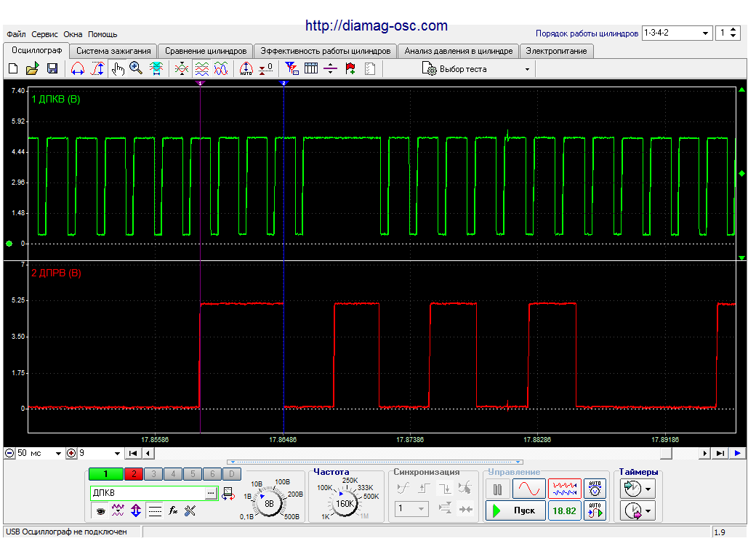This screenshot has width=756, height=541.
Task: Enable the channel 6 button
Action: 212,474
